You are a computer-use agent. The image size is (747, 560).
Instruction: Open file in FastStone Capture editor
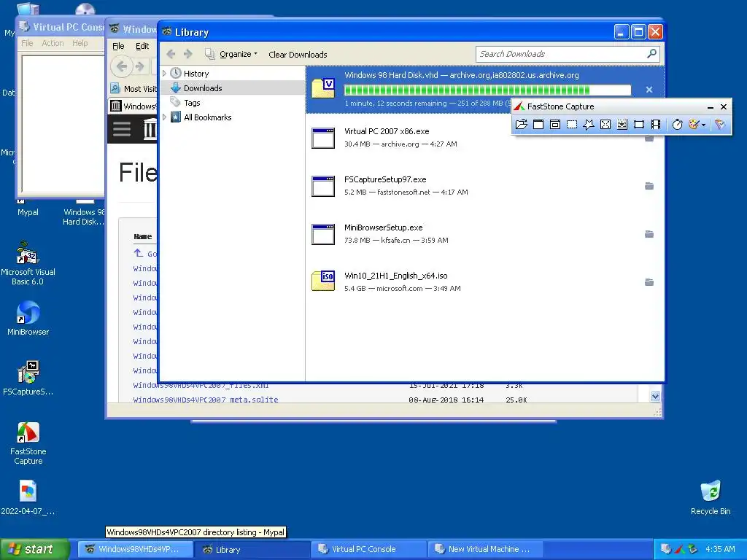tap(521, 124)
